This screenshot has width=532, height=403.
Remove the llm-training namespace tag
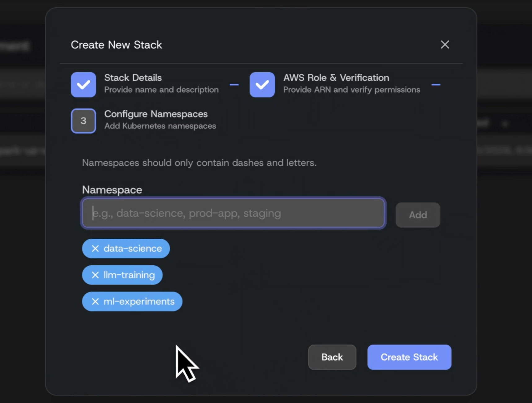[x=95, y=275]
